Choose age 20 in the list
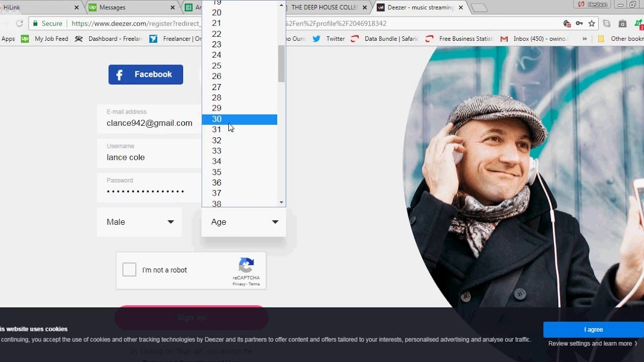The height and width of the screenshot is (362, 644). coord(239,13)
